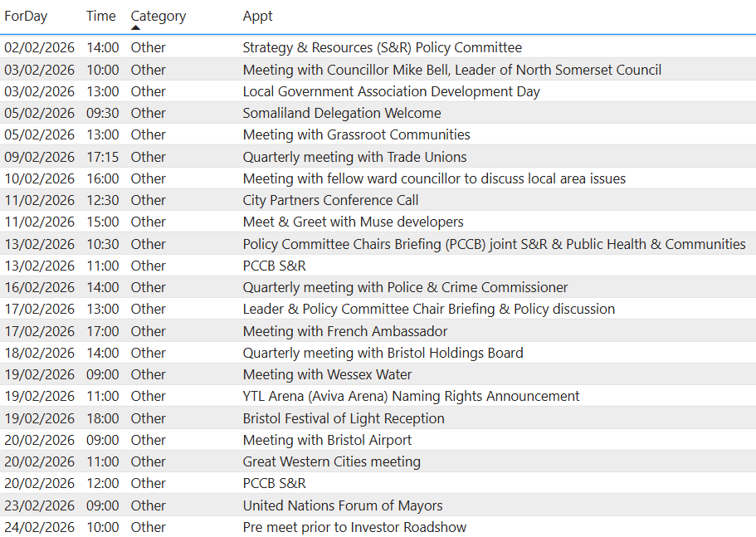
Task: Click the sort arrow under Category header
Action: (x=136, y=28)
